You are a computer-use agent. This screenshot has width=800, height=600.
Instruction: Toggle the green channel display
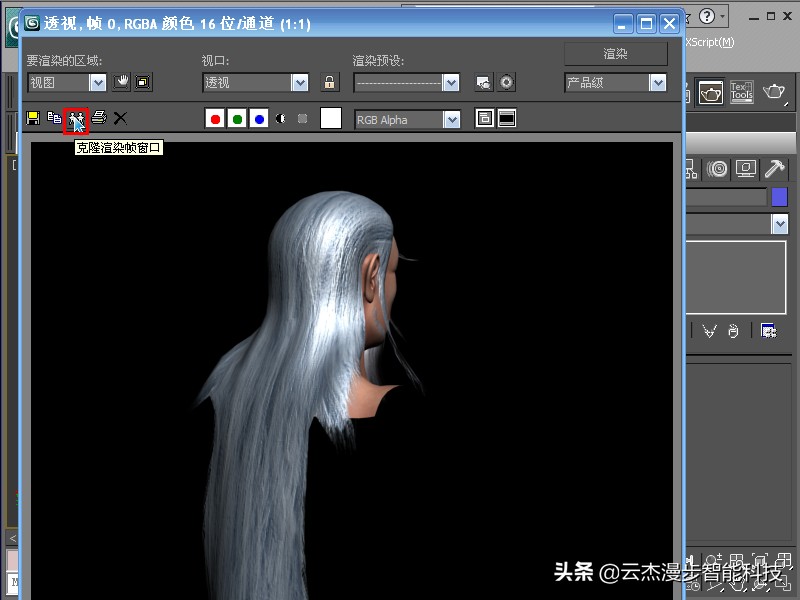pyautogui.click(x=238, y=118)
